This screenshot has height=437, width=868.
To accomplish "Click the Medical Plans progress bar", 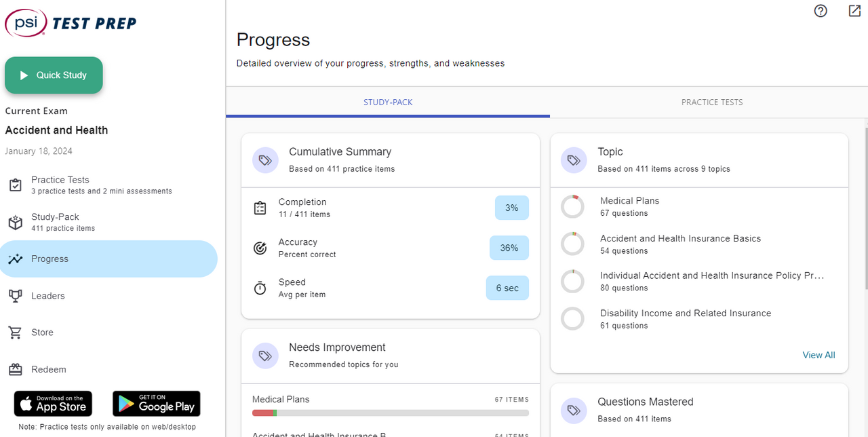I will (390, 413).
